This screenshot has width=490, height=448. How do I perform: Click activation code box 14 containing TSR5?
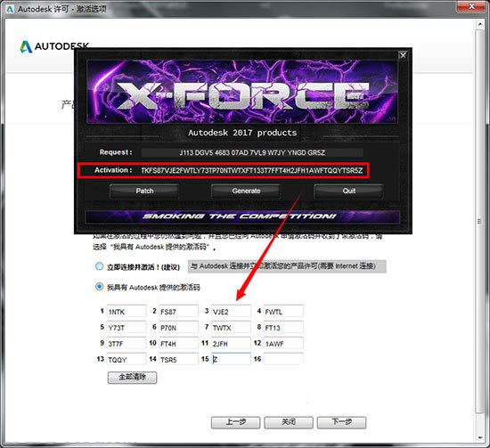point(178,359)
